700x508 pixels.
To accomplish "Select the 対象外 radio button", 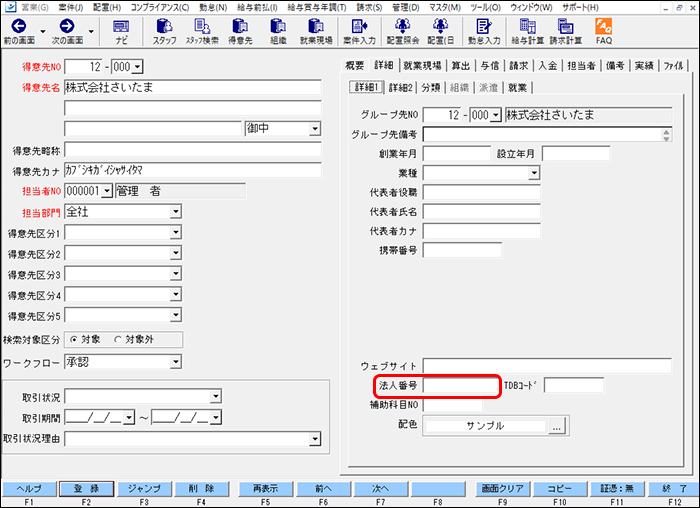I will coord(118,340).
